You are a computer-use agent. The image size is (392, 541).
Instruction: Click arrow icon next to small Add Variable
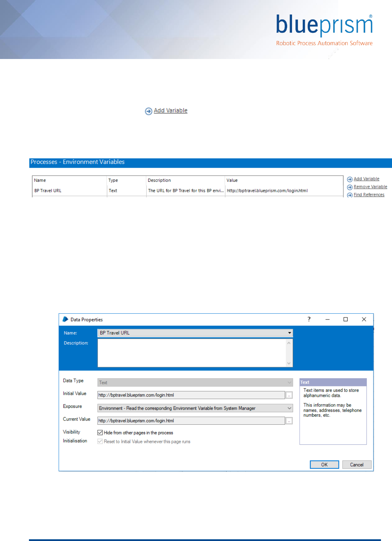pos(350,179)
